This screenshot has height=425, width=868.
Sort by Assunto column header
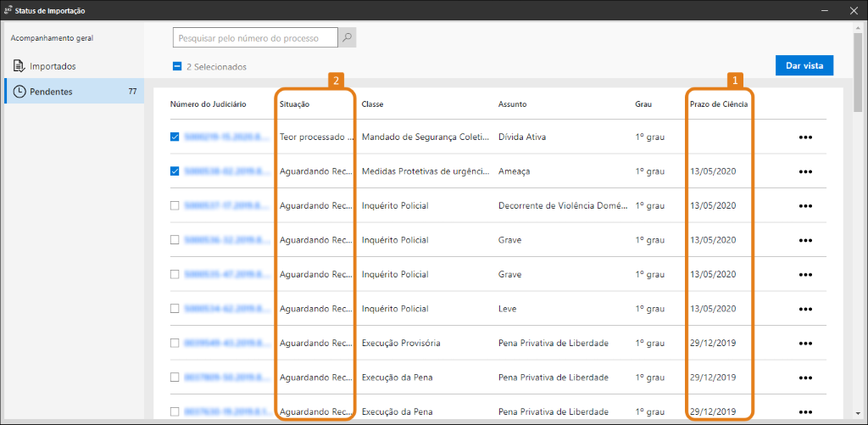(513, 103)
